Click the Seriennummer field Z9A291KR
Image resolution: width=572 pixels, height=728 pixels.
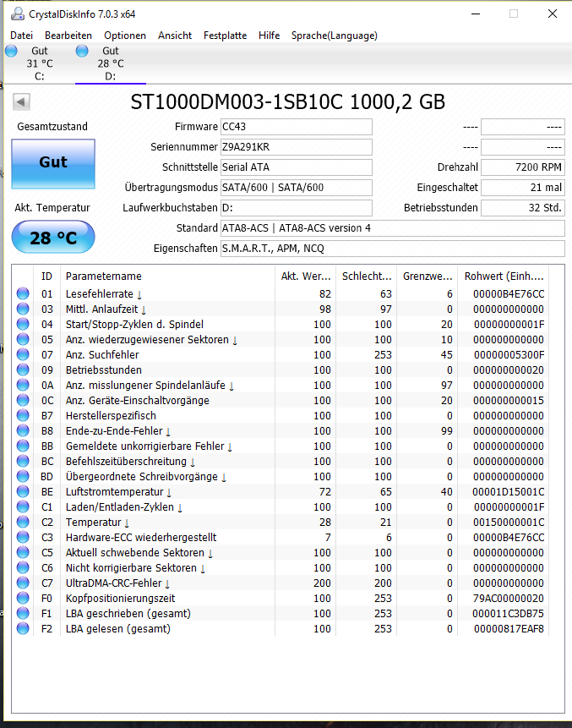point(297,147)
